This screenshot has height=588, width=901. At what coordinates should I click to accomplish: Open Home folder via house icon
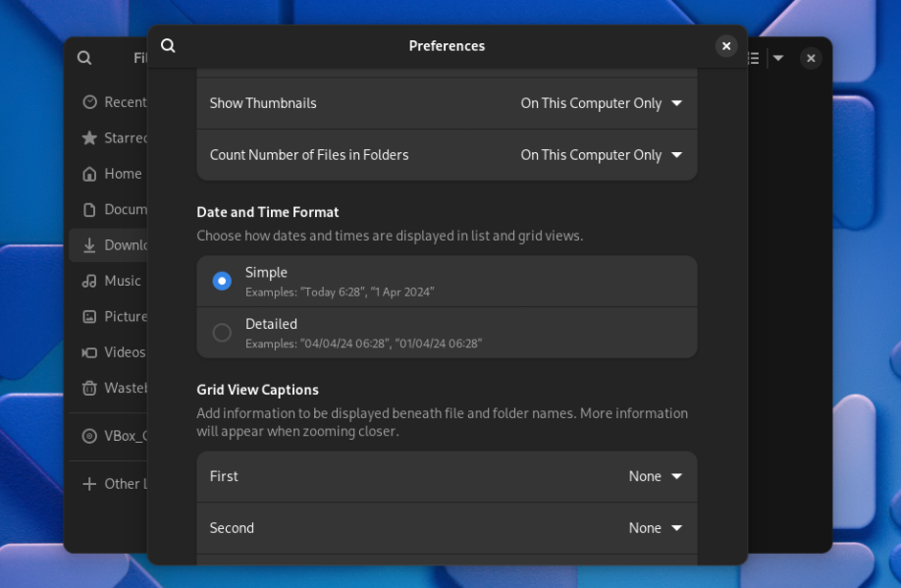click(x=89, y=174)
